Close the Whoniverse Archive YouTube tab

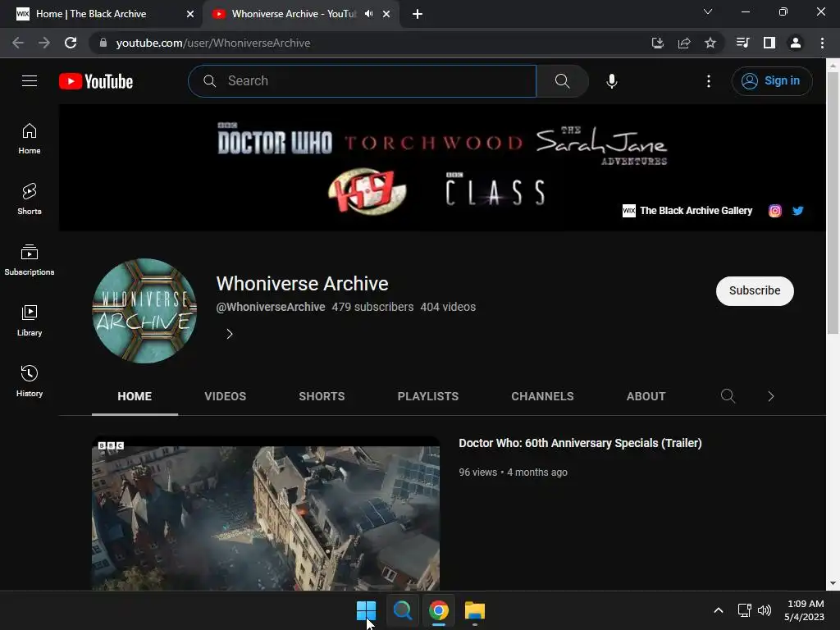pyautogui.click(x=386, y=14)
